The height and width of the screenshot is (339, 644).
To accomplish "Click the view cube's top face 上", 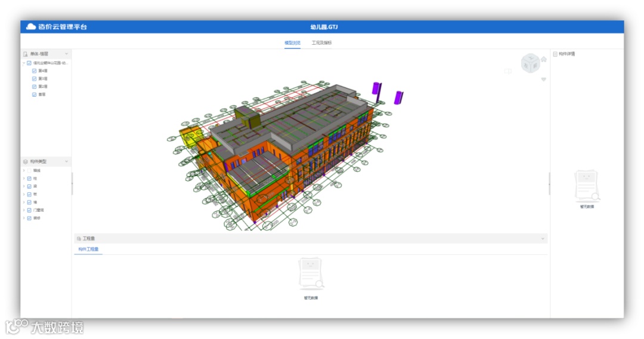I will pos(530,57).
